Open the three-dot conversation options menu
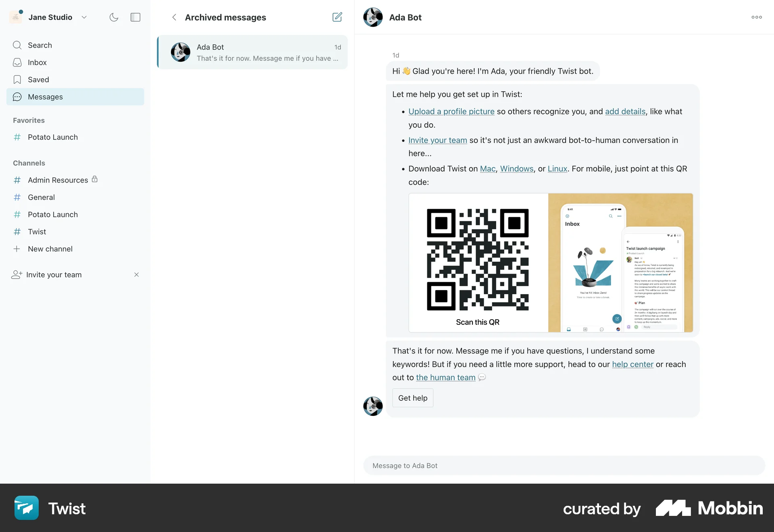 click(x=756, y=17)
